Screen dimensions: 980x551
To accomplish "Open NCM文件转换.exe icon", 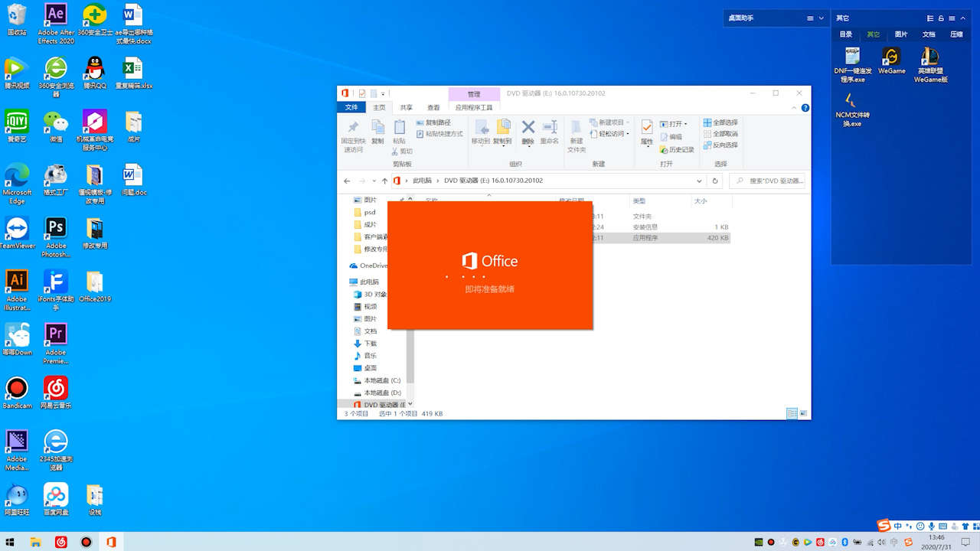I will point(852,110).
